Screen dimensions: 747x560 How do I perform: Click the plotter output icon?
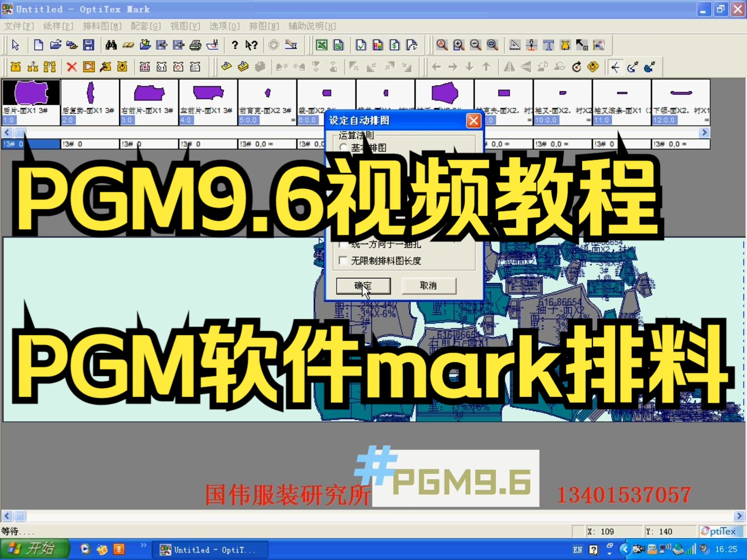(x=212, y=45)
